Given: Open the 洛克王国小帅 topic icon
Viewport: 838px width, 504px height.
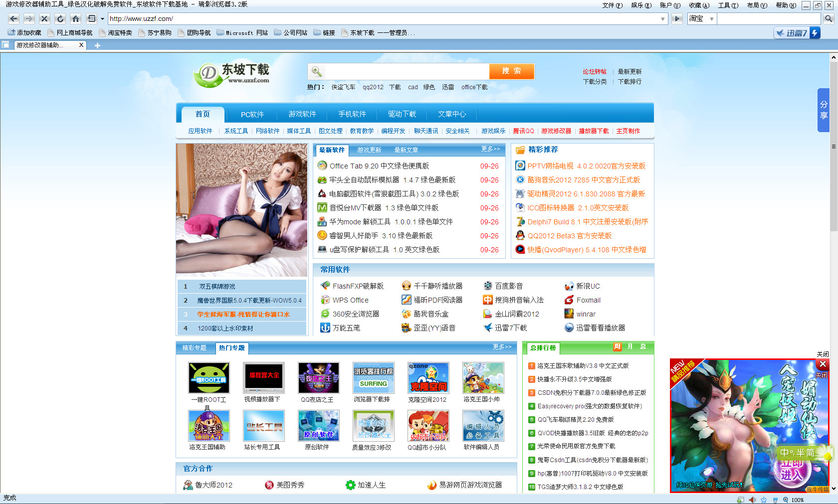Looking at the screenshot, I should click(483, 377).
